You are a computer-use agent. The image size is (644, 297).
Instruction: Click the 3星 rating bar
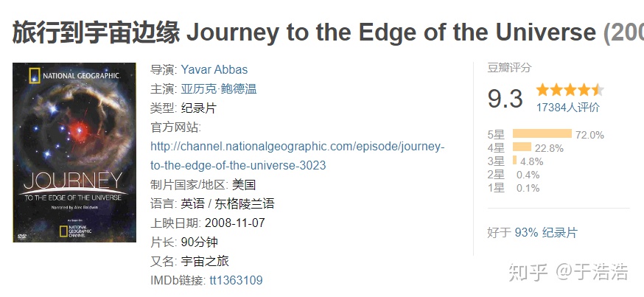[x=514, y=161]
